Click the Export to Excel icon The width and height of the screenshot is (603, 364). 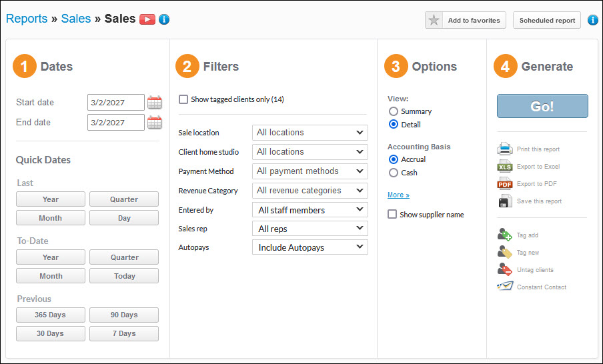pyautogui.click(x=505, y=167)
